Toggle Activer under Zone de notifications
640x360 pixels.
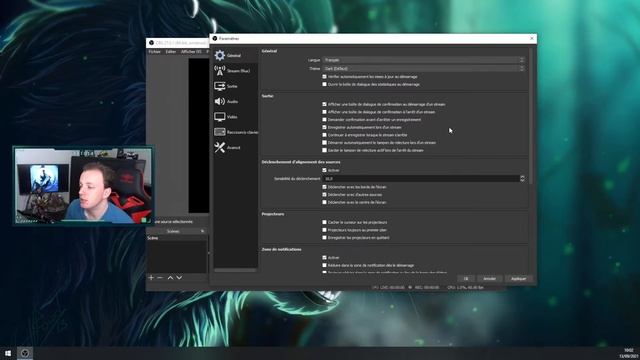[324, 258]
